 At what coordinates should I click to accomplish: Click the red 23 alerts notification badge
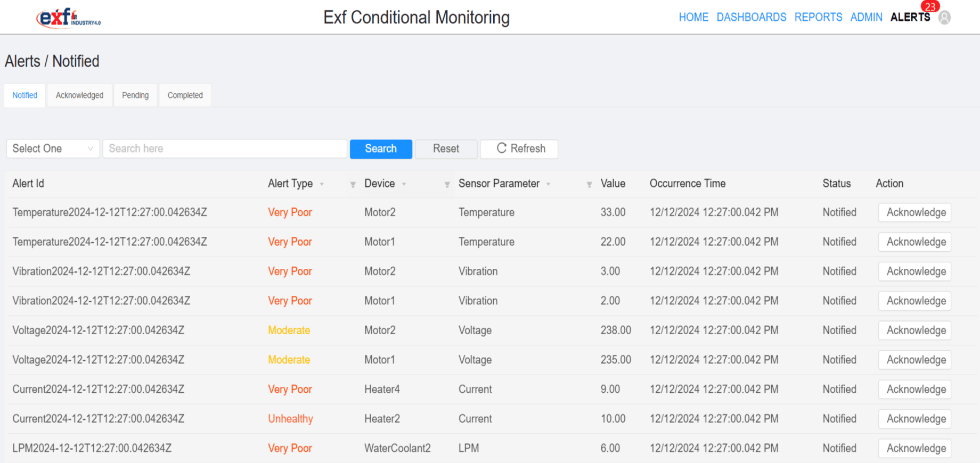coord(930,6)
